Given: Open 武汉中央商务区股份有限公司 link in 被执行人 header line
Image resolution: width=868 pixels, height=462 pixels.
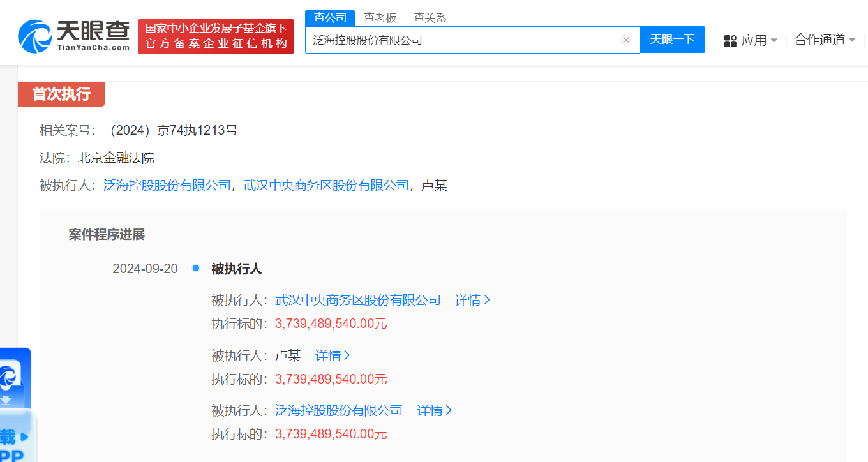Looking at the screenshot, I should [326, 186].
